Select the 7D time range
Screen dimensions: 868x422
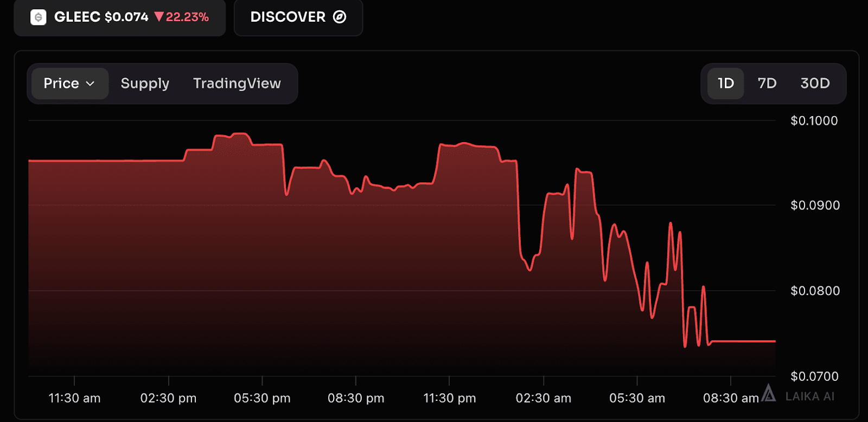click(x=767, y=84)
